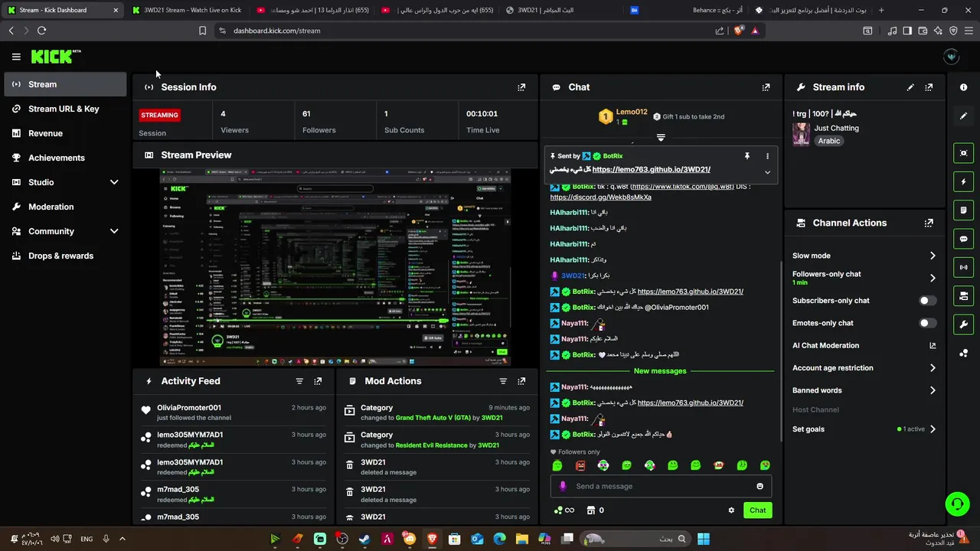Pop out the Activity Feed panel
Viewport: 980px width, 551px height.
318,381
